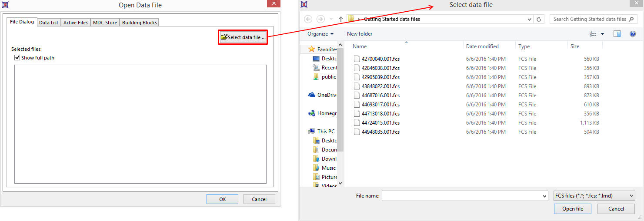Expand the Organize dropdown menu
644x221 pixels.
pyautogui.click(x=320, y=34)
